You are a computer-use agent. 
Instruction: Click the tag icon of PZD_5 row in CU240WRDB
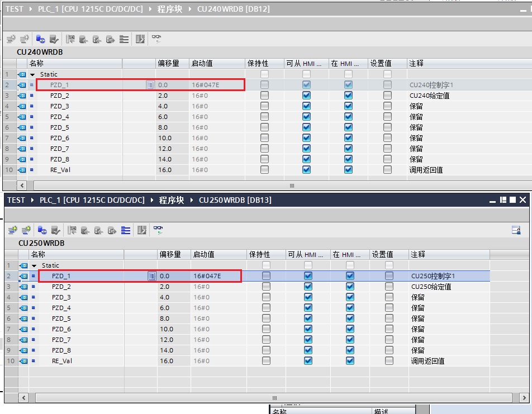[22, 127]
